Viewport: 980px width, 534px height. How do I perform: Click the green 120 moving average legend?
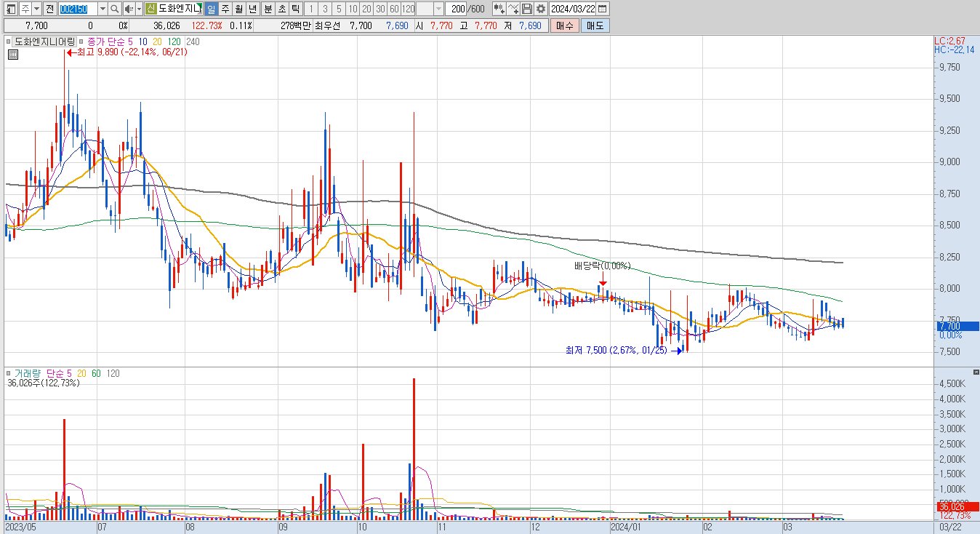click(174, 42)
